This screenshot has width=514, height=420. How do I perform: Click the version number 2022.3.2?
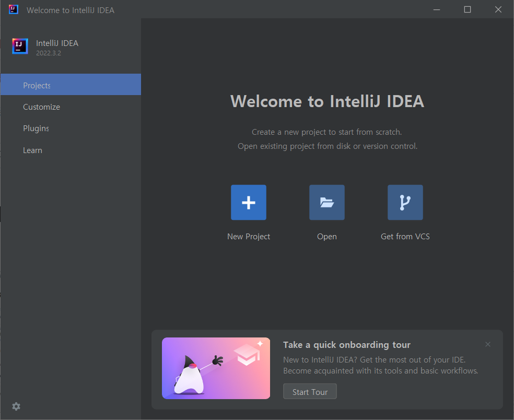pos(48,52)
